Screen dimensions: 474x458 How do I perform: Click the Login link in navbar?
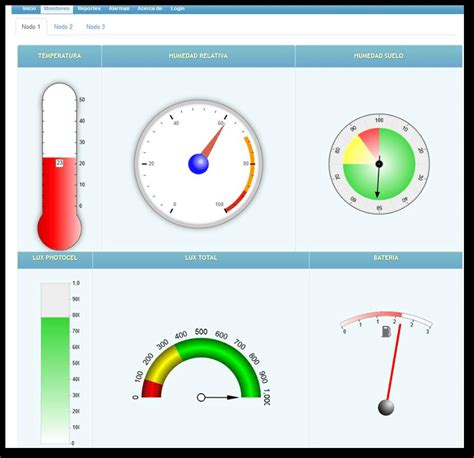(177, 8)
